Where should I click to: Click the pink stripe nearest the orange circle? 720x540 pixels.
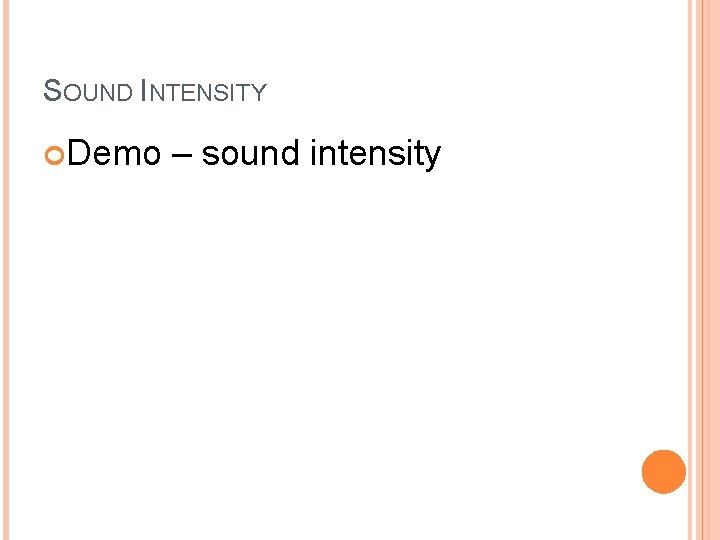click(690, 270)
